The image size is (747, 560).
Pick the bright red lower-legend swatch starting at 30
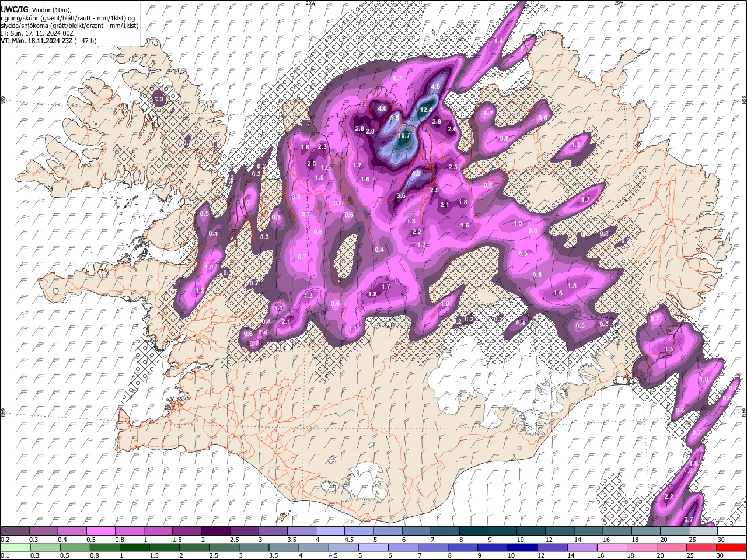click(732, 547)
